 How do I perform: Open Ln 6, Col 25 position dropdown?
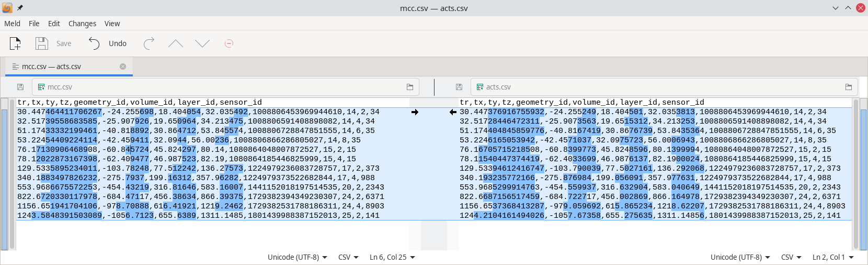click(x=392, y=257)
